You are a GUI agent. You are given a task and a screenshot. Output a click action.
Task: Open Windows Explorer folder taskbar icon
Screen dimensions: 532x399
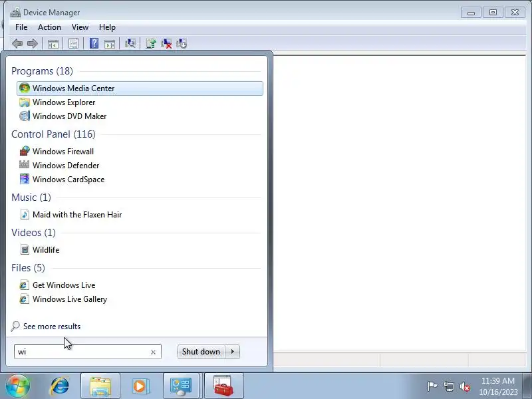[x=100, y=386]
